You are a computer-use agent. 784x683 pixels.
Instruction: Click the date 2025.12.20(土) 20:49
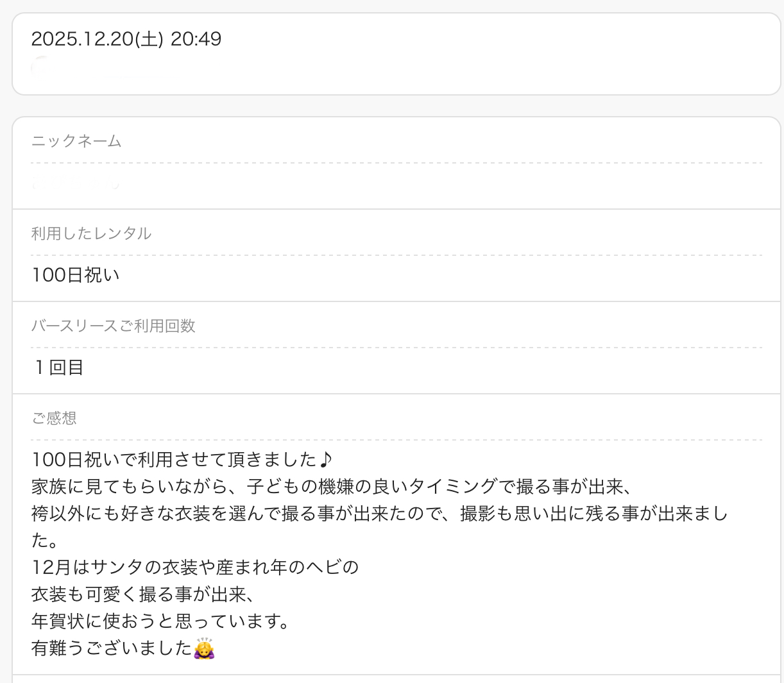click(x=126, y=39)
